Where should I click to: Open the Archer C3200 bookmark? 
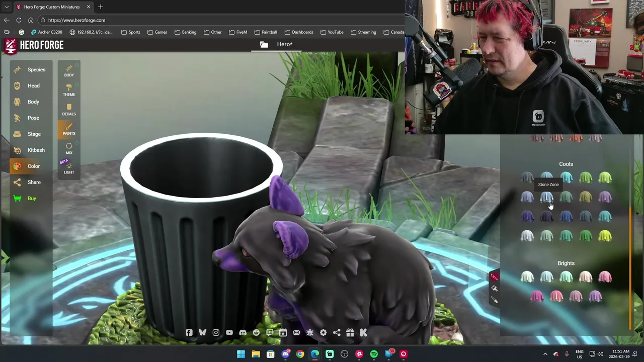(x=46, y=32)
